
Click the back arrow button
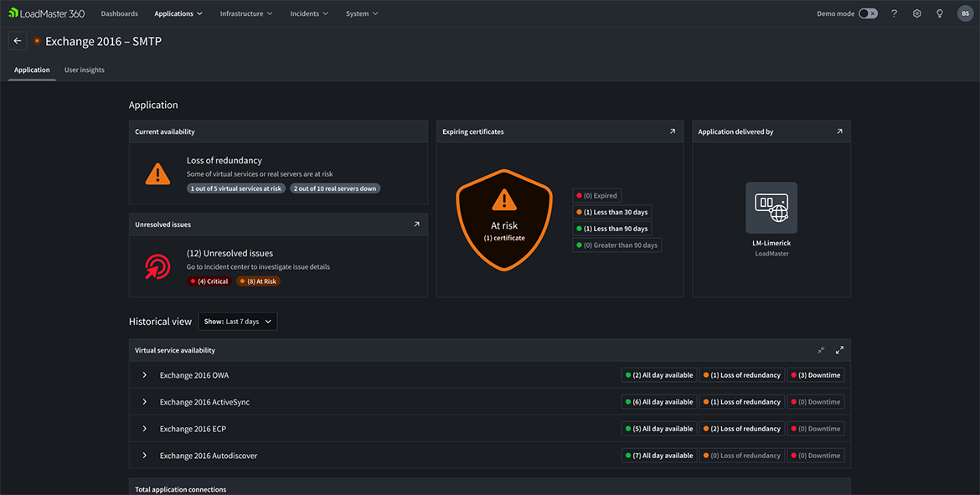[18, 41]
